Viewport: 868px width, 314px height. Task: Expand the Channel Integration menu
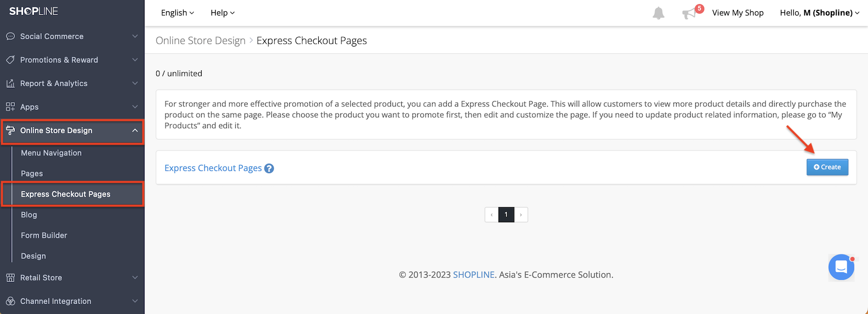pyautogui.click(x=135, y=301)
